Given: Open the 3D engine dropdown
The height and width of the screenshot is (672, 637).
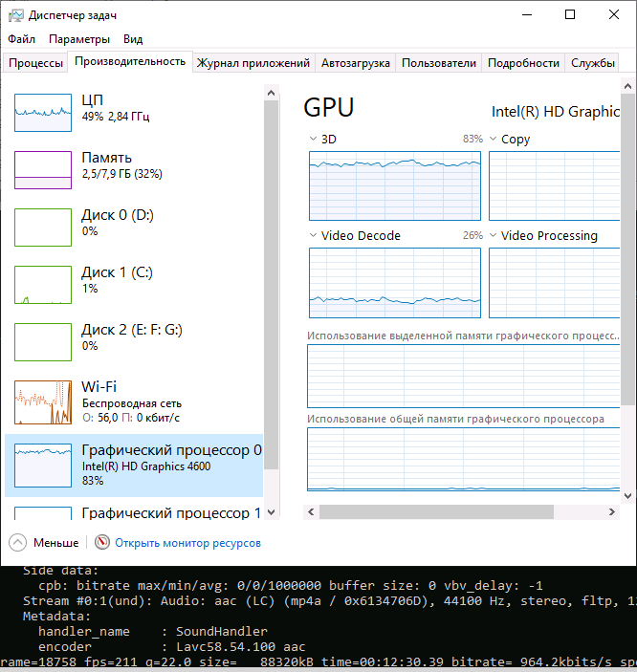Looking at the screenshot, I should click(x=314, y=140).
